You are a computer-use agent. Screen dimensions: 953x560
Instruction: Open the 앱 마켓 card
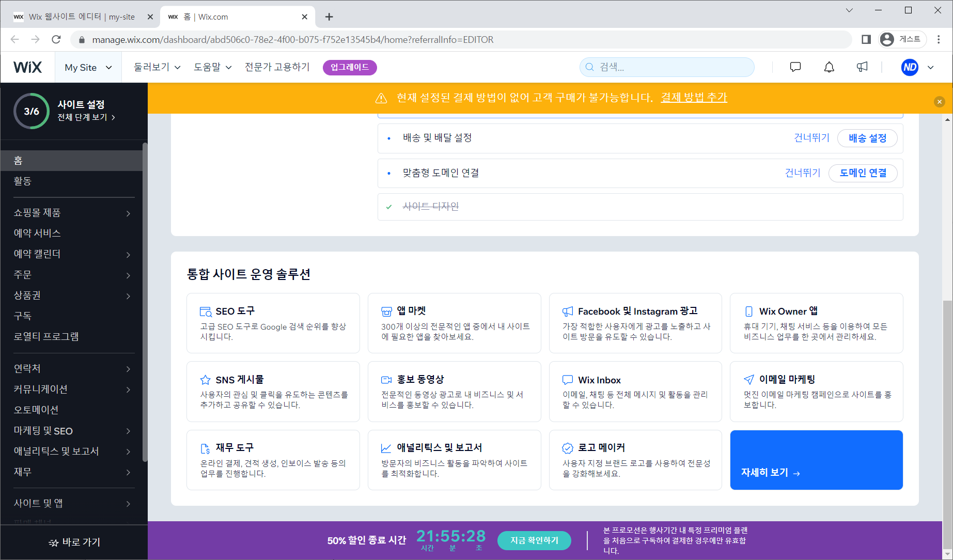coord(454,323)
